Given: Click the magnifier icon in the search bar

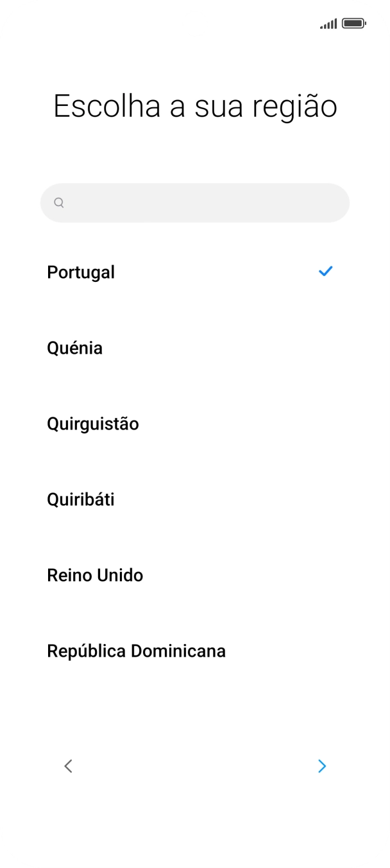Looking at the screenshot, I should point(58,202).
